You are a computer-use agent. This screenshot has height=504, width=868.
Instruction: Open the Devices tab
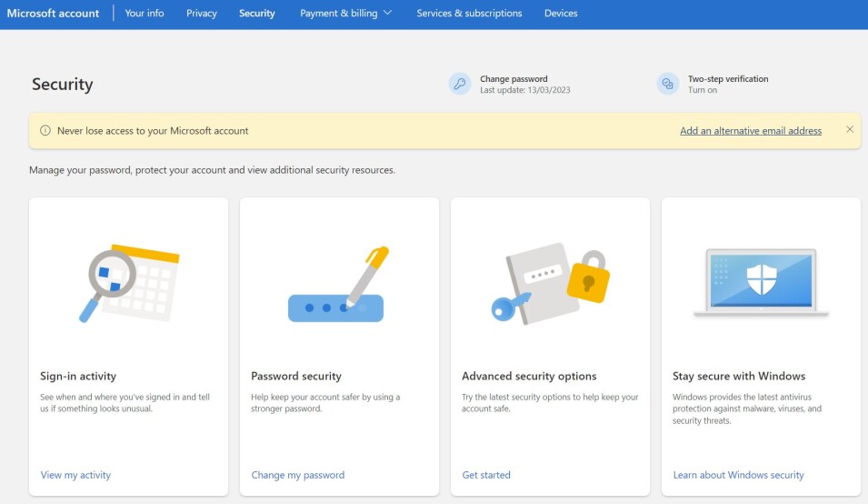[x=561, y=14]
